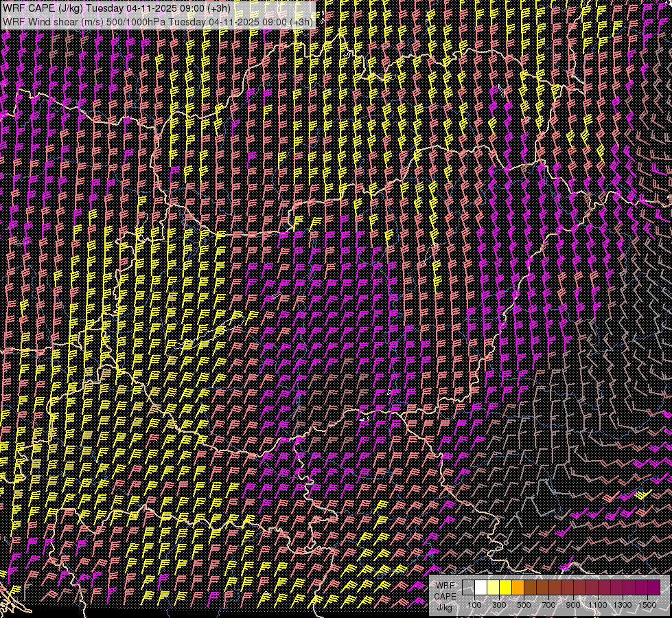Select the 700 legend tick label
The width and height of the screenshot is (672, 618).
[548, 605]
